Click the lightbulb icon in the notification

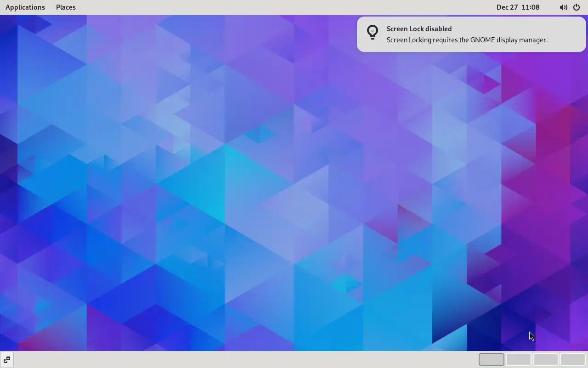(373, 32)
